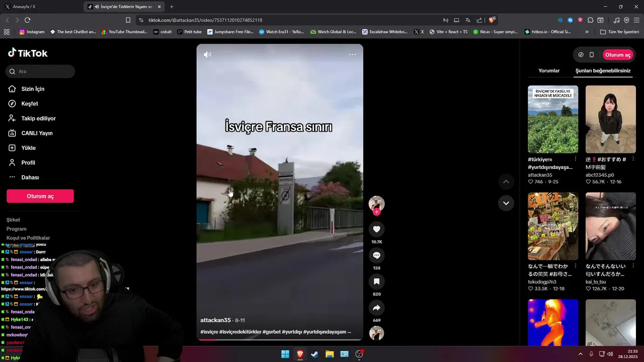This screenshot has height=362, width=644.
Task: Open the kai_to_tsu video thumbnail
Action: pos(610,226)
